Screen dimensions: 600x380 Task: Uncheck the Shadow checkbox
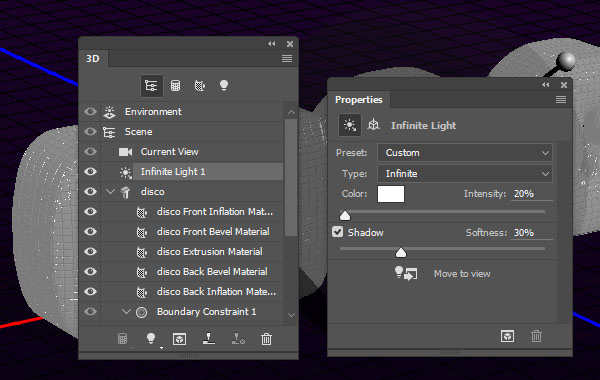click(338, 232)
